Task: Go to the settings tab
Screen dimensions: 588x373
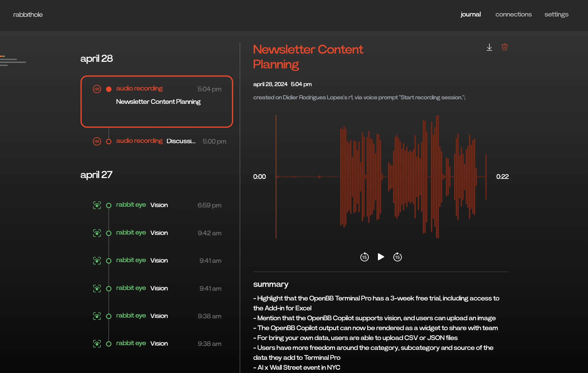Action: (556, 14)
